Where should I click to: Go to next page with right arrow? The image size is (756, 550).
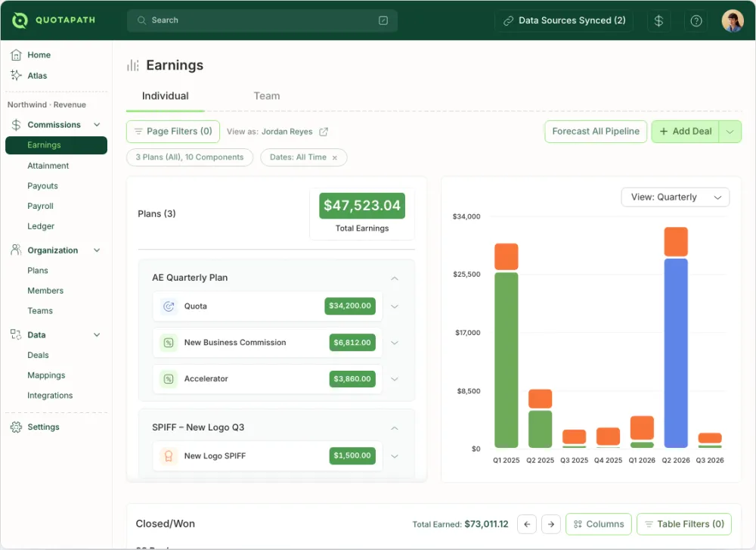coord(550,524)
